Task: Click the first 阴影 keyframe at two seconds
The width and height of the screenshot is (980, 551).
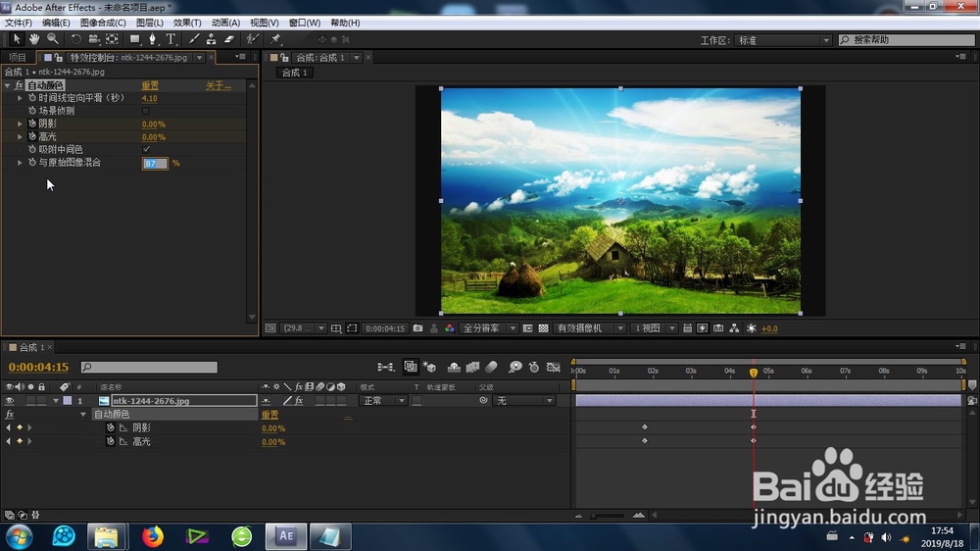Action: pyautogui.click(x=645, y=427)
